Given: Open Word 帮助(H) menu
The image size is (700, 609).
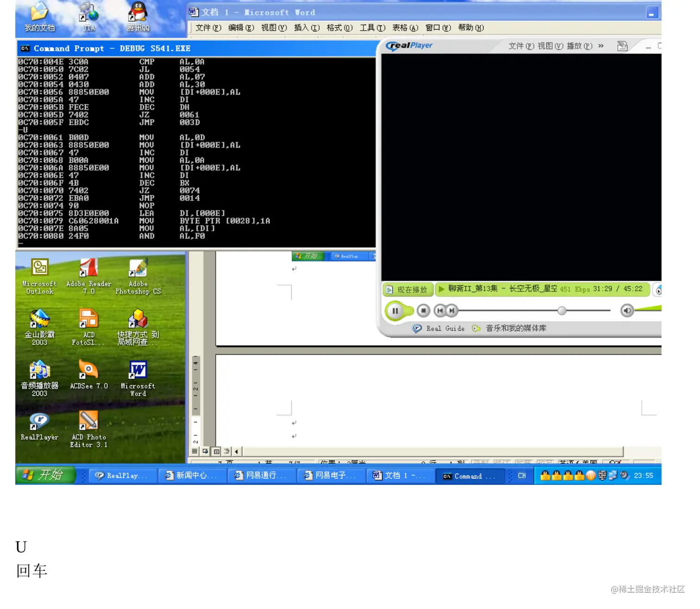Looking at the screenshot, I should tap(471, 28).
